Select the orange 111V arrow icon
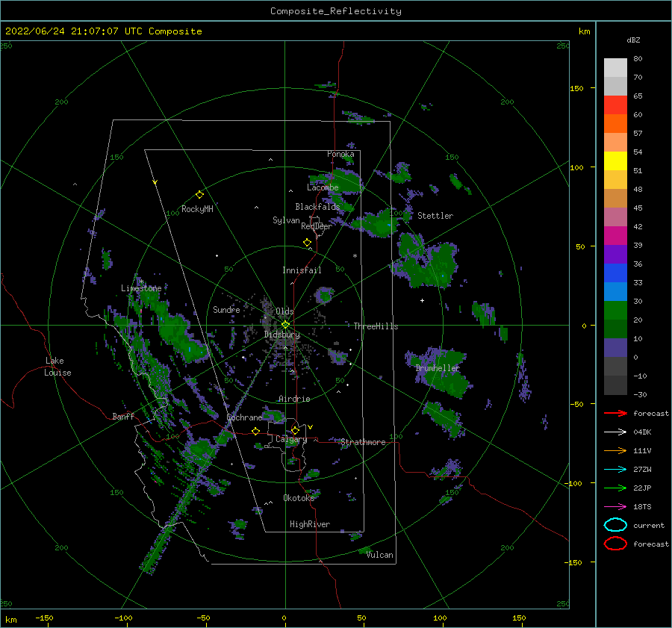Image resolution: width=672 pixels, height=628 pixels. tap(615, 450)
